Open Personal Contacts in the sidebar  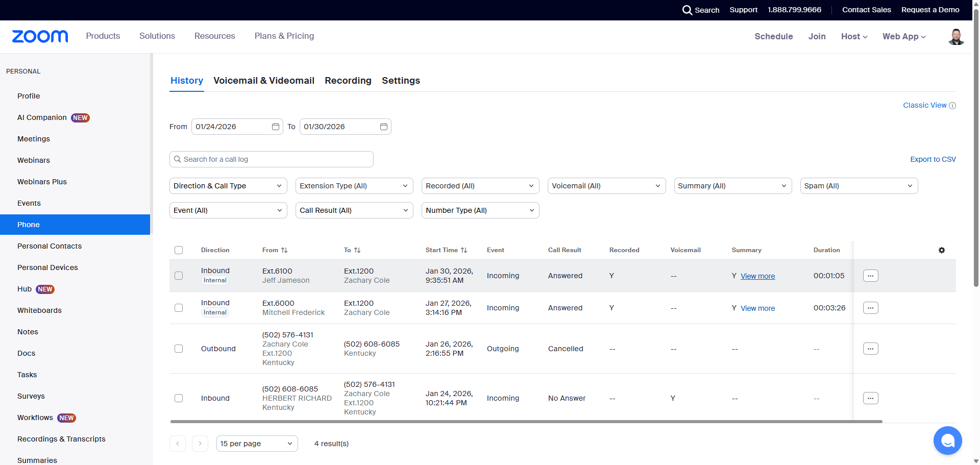(50, 246)
